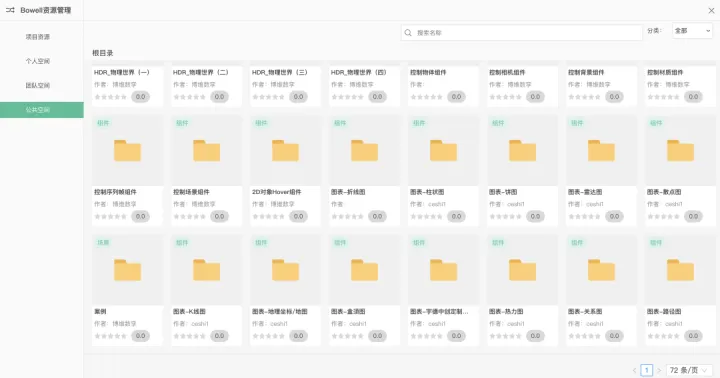Screen dimensions: 720x378
Task: Click the 图表-折线图 name text
Action: click(348, 192)
